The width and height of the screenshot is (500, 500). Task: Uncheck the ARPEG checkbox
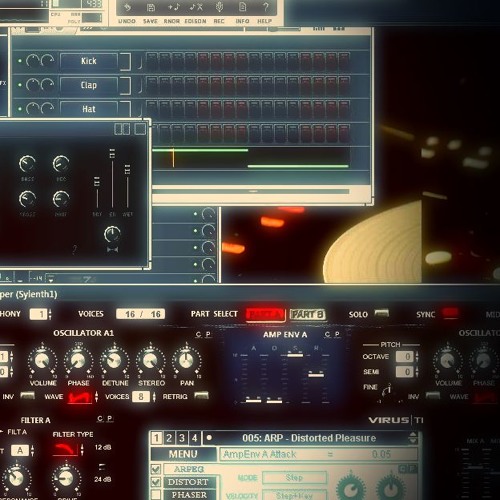(x=156, y=469)
